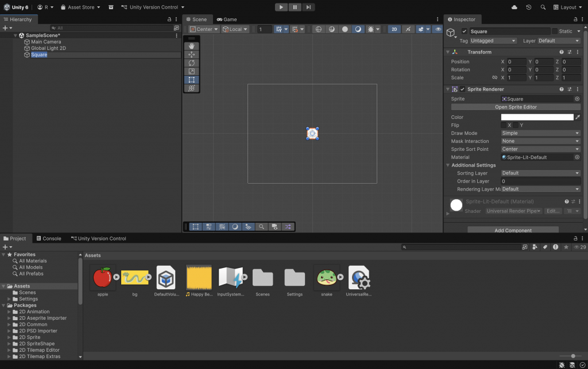Enable Flip X checkbox

[x=504, y=125]
